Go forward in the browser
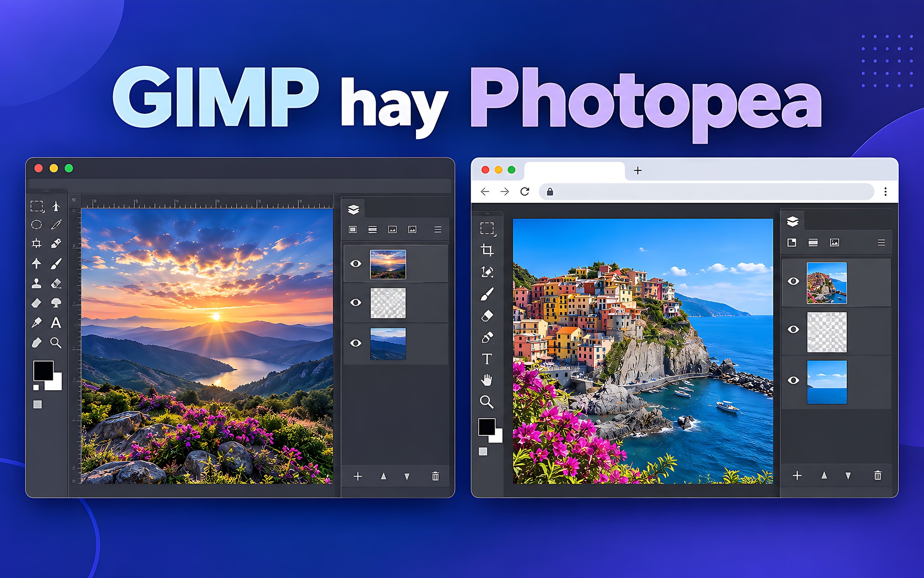 coord(505,191)
